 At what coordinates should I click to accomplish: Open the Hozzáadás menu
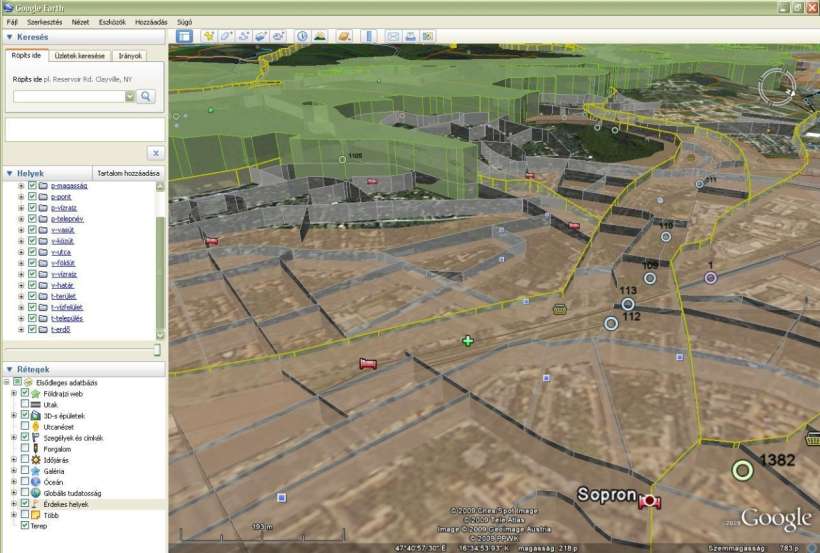151,22
